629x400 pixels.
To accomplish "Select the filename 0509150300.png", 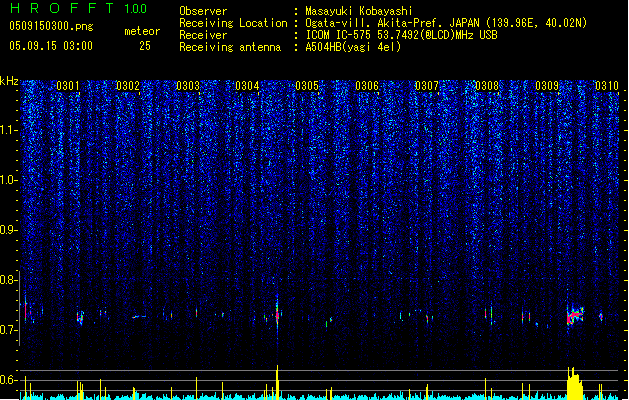I will coord(51,26).
